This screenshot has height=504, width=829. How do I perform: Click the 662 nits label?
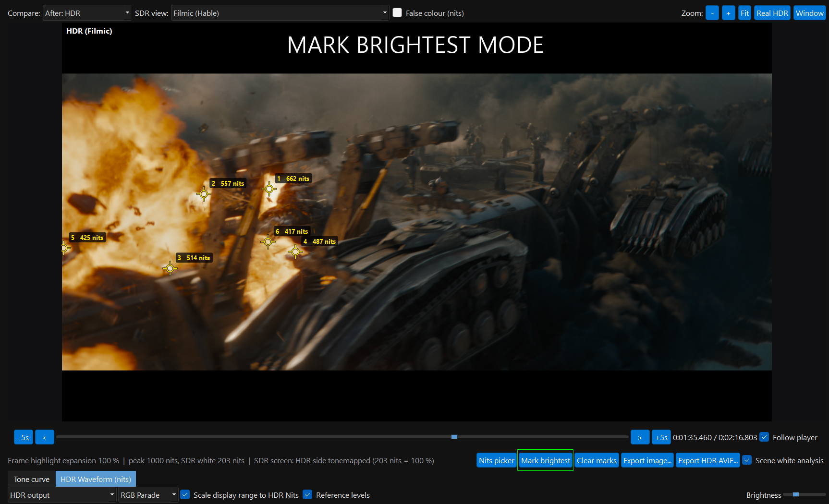pyautogui.click(x=293, y=179)
